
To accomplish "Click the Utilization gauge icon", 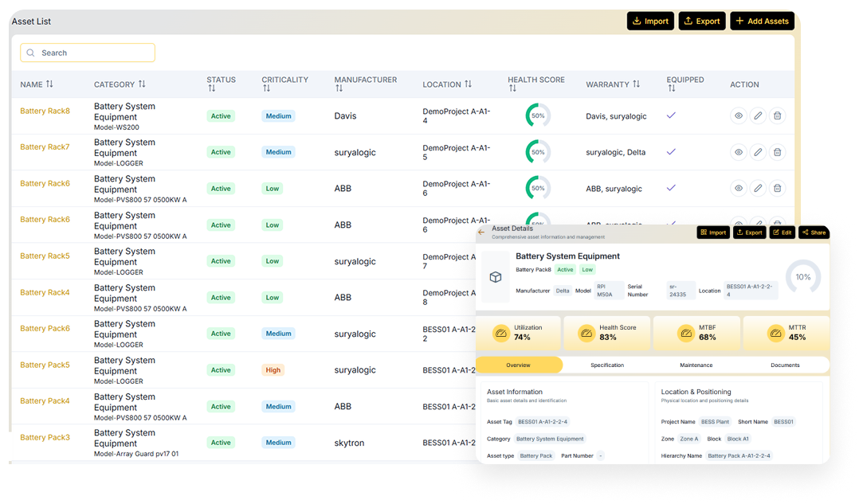I will [x=500, y=333].
